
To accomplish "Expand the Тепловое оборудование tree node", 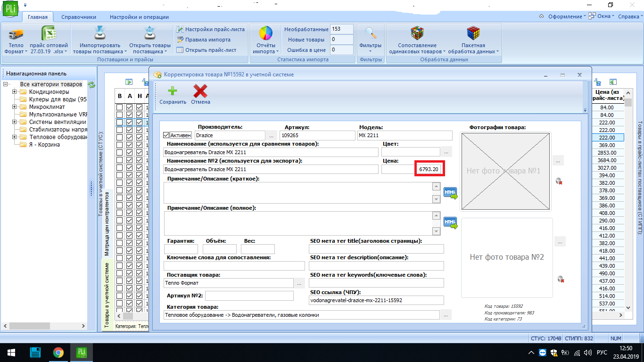I will point(15,137).
